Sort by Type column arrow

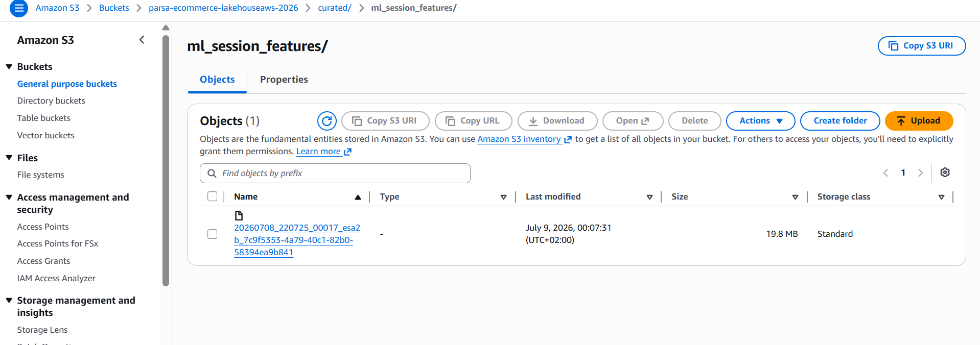503,197
